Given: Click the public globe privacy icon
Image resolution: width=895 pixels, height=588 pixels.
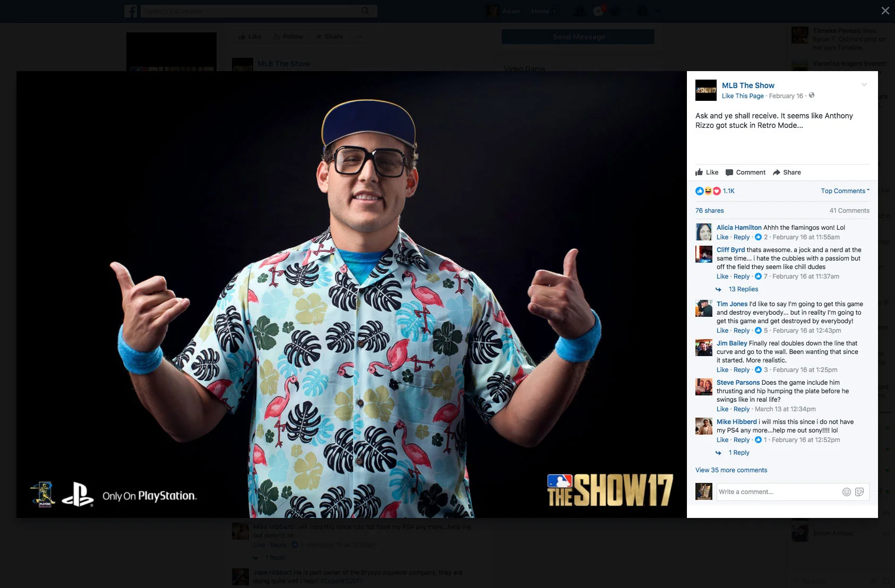Looking at the screenshot, I should point(812,96).
